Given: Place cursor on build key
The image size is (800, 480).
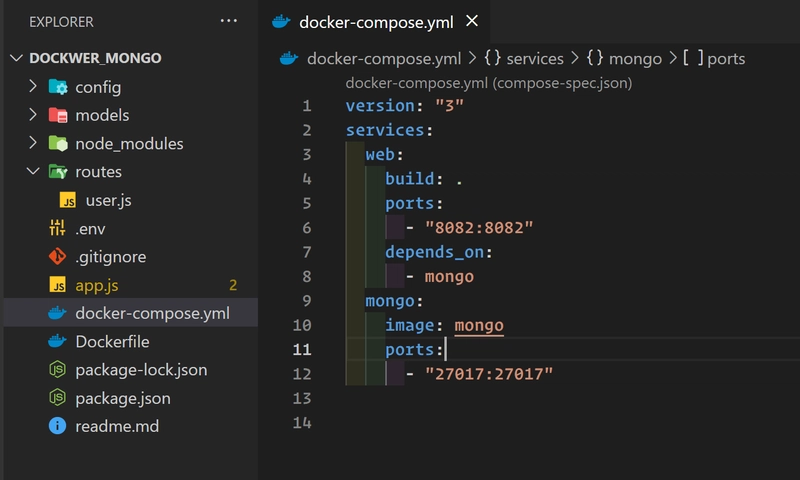Looking at the screenshot, I should [410, 179].
